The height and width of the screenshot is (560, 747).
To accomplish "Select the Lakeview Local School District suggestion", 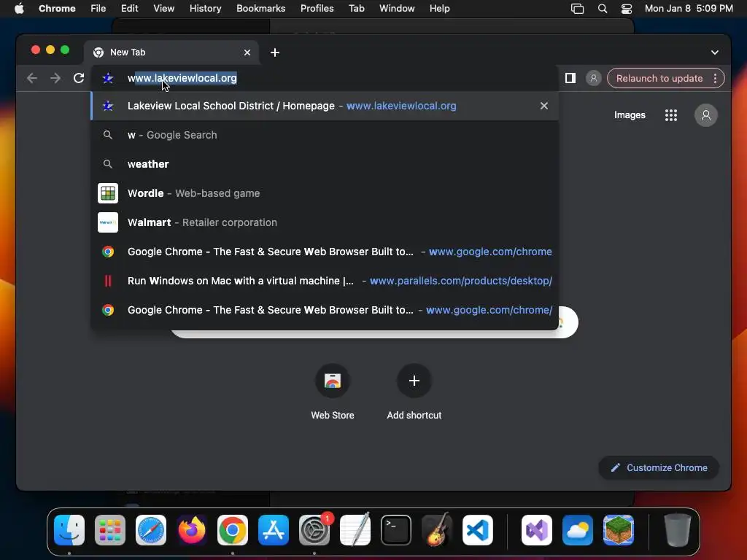I will pos(325,106).
